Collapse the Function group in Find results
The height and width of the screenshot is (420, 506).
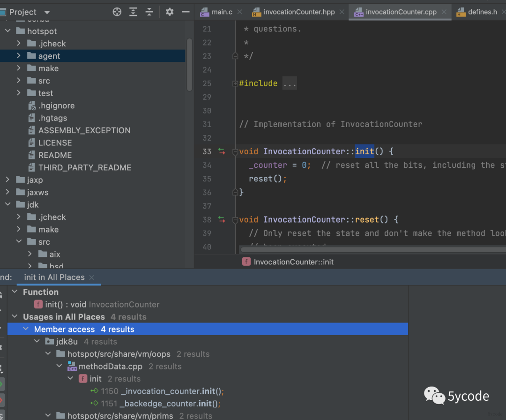pyautogui.click(x=15, y=292)
